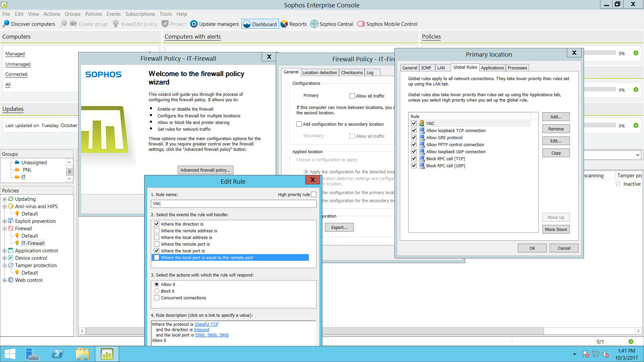
Task: Open the Actions menu
Action: pos(52,14)
